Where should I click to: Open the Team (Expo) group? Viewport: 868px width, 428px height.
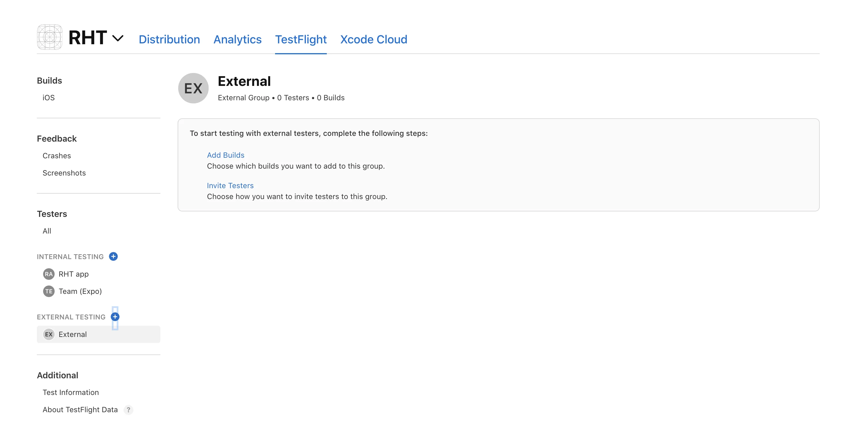point(80,291)
